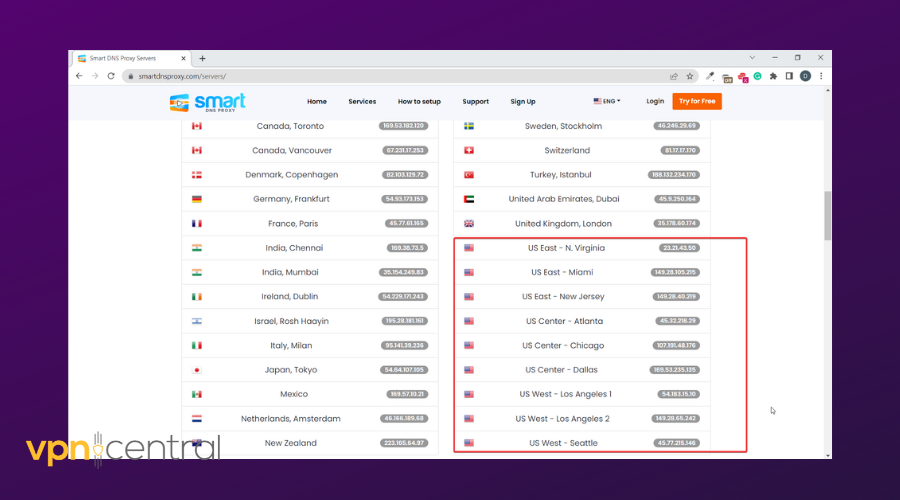Viewport: 900px width, 500px height.
Task: Open the tab search chevron
Action: coord(752,57)
